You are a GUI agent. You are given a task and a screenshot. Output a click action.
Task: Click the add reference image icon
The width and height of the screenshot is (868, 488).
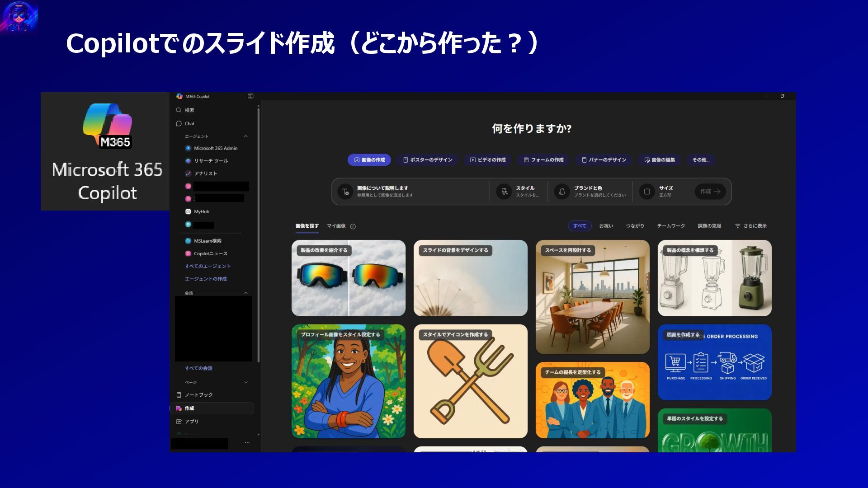pyautogui.click(x=345, y=192)
